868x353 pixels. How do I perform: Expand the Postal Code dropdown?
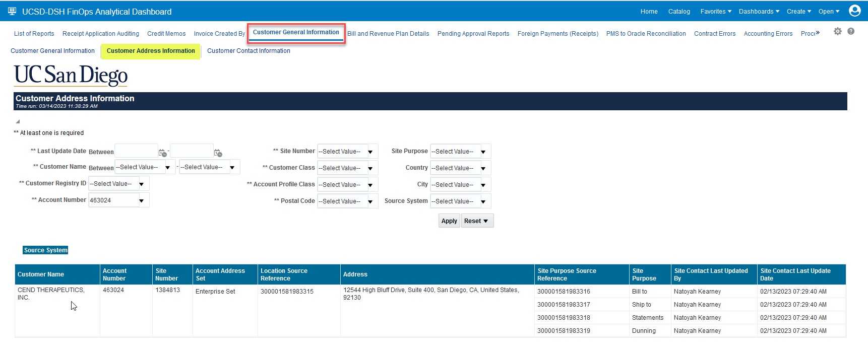[x=370, y=201]
